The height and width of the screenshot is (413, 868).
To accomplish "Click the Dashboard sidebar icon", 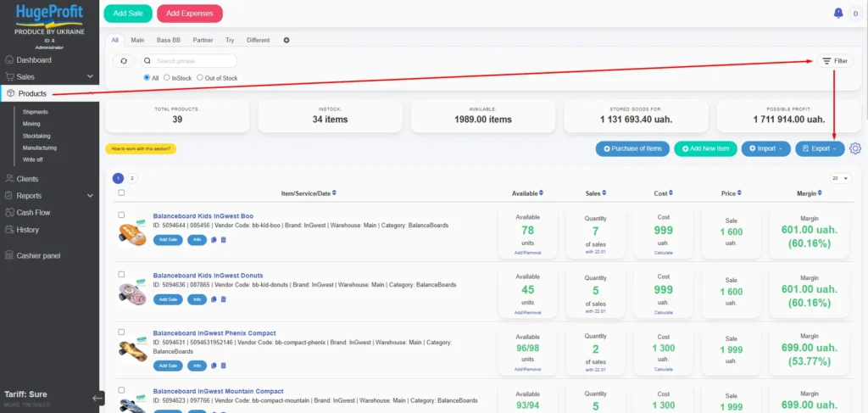I will click(9, 60).
